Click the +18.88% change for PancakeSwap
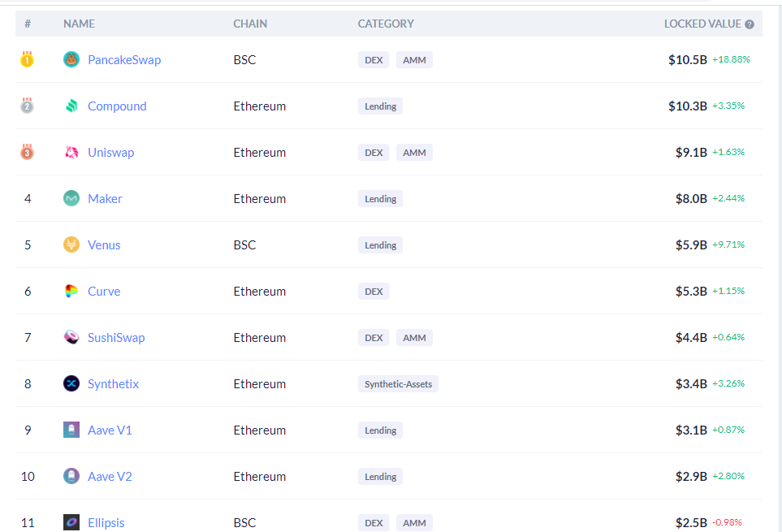 731,59
